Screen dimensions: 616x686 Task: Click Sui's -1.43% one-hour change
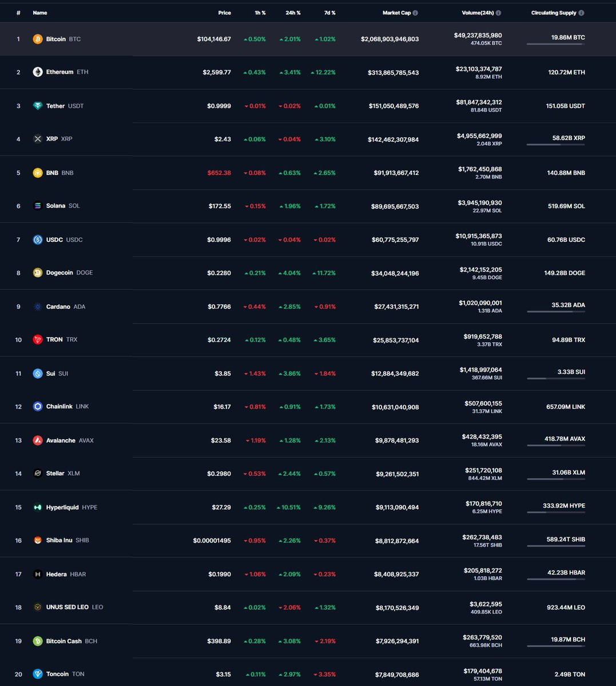pos(255,373)
